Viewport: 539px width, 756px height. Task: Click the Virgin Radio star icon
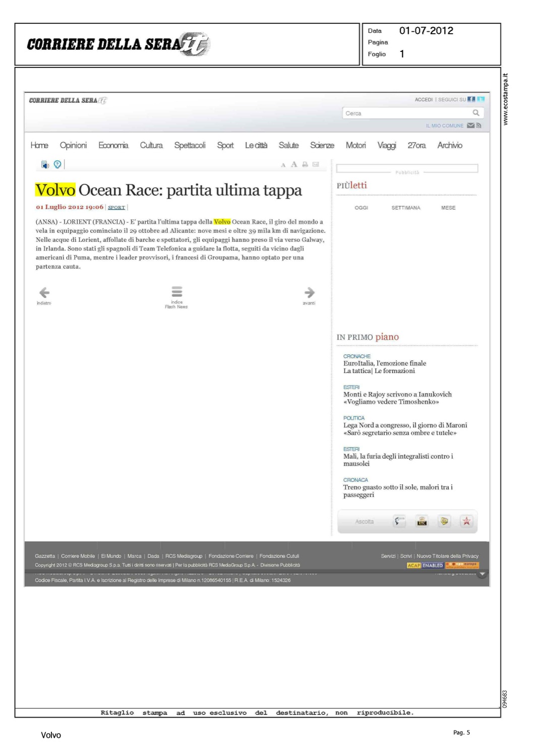click(x=466, y=521)
